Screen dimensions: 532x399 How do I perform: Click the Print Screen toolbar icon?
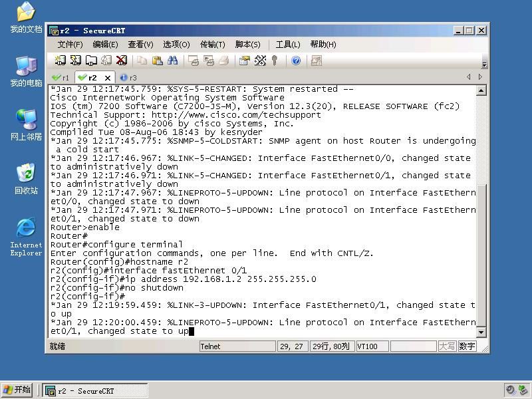tap(194, 61)
